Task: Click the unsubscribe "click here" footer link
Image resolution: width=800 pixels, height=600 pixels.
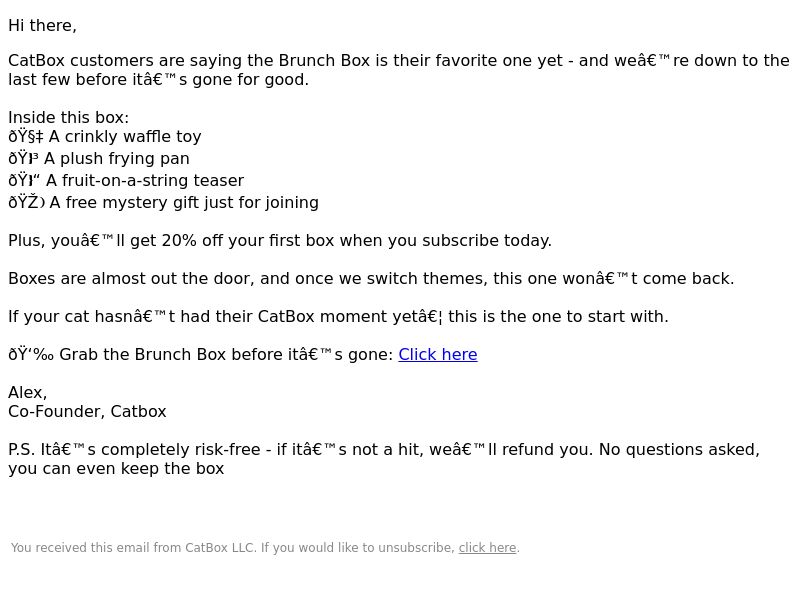Action: point(487,548)
